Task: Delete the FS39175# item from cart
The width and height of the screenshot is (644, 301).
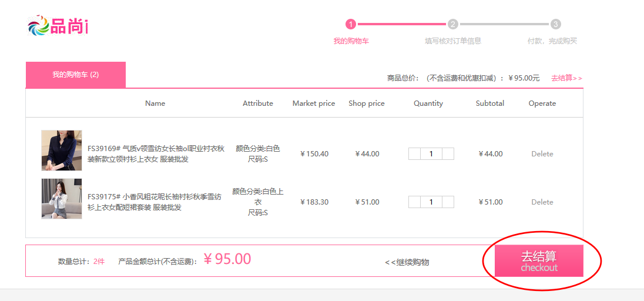Action: 542,202
